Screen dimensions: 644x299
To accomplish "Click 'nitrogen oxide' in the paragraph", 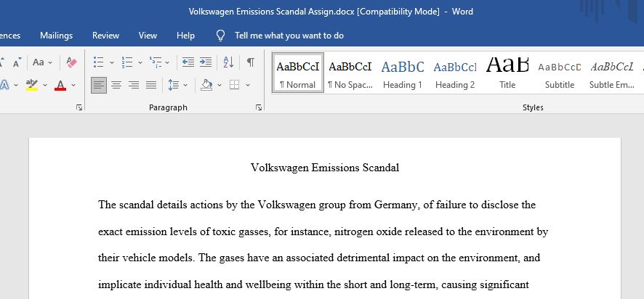I will tap(369, 232).
